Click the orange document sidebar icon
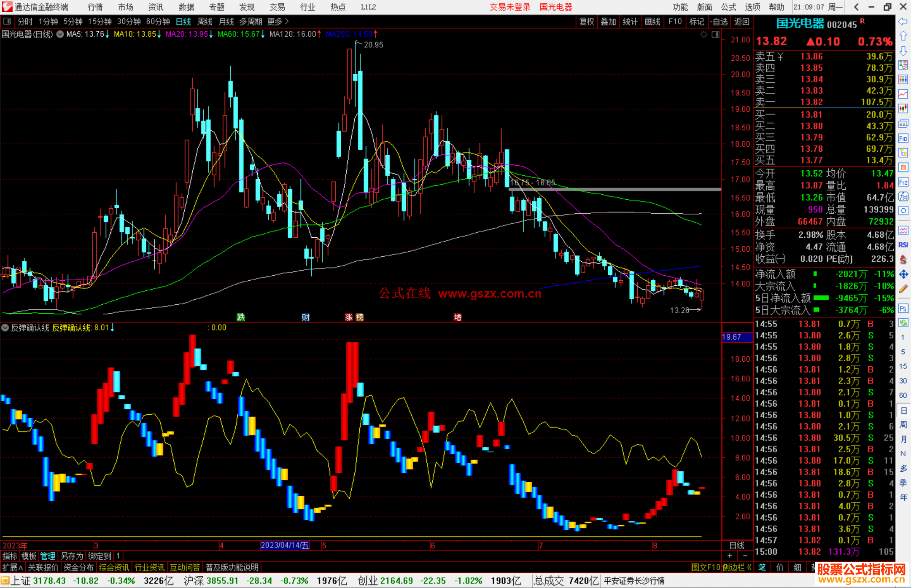The image size is (911, 588). click(903, 167)
